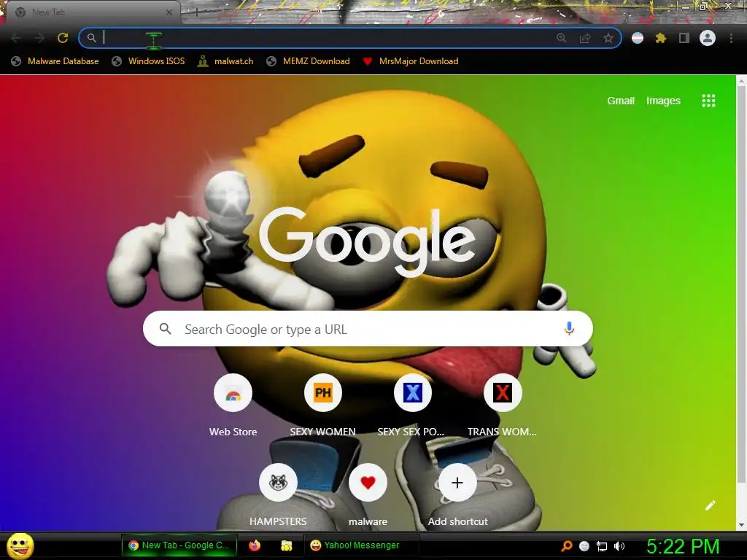Open the smiley face Start button
The width and height of the screenshot is (747, 560).
(x=20, y=545)
